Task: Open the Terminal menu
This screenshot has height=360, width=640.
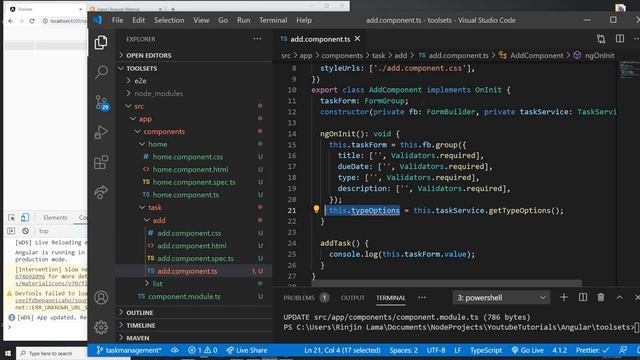Action: pyautogui.click(x=273, y=20)
